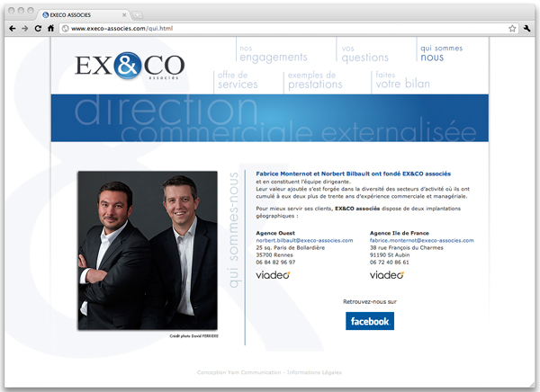The width and height of the screenshot is (540, 392).
Task: Click the Facebook button
Action: tap(370, 321)
